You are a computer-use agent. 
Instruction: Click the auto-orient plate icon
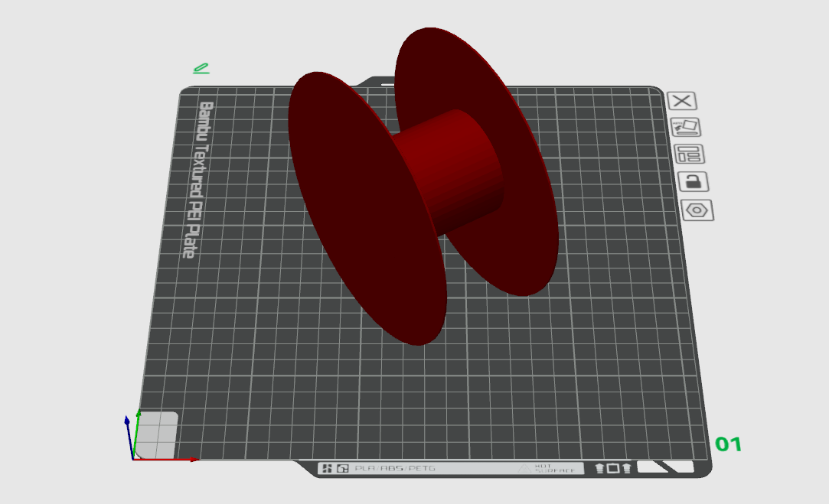coord(686,127)
